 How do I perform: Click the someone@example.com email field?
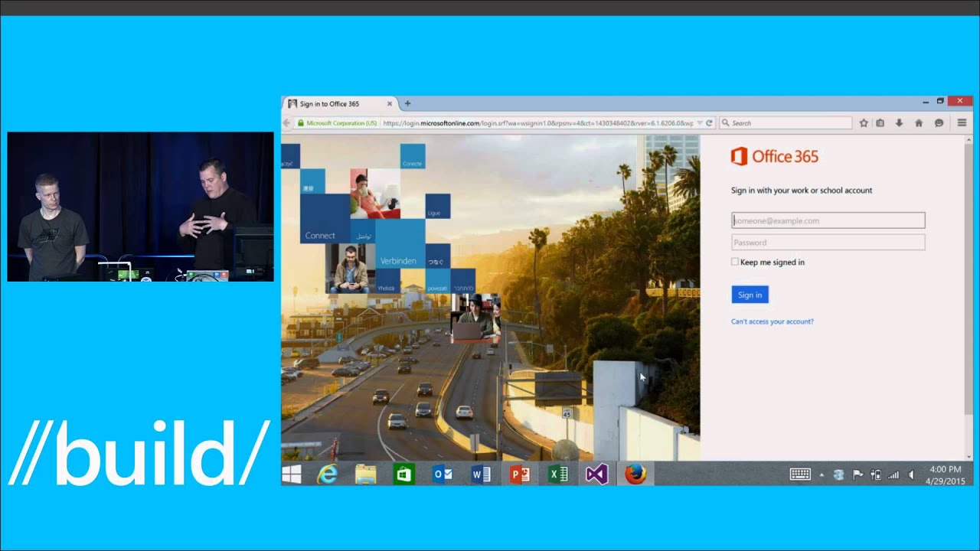[x=828, y=220]
